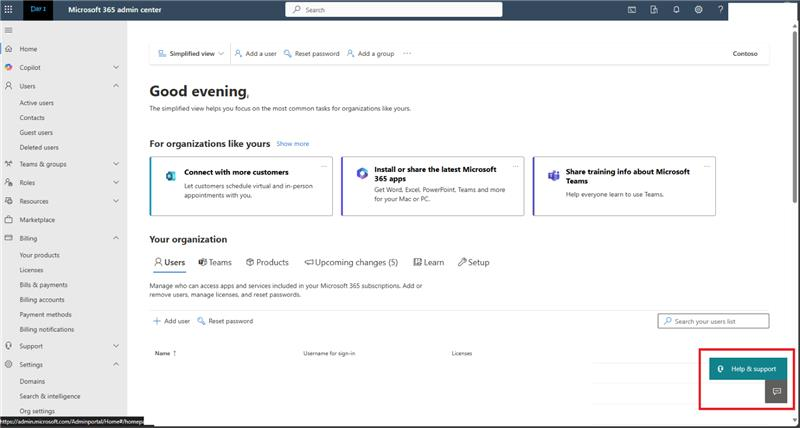Screen dimensions: 800x428
Task: Expand the Copilot section chevron
Action: [116, 67]
